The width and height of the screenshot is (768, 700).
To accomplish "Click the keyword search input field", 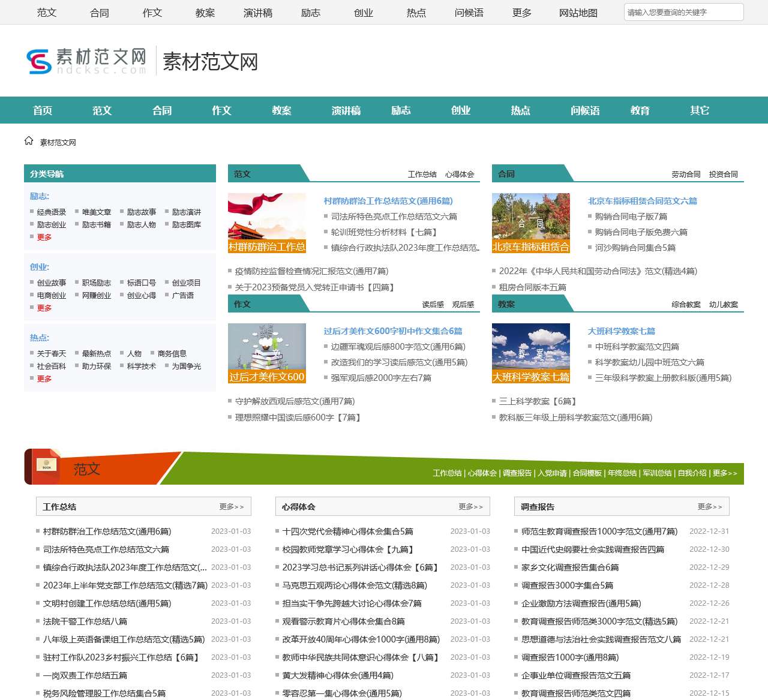I will pyautogui.click(x=683, y=12).
